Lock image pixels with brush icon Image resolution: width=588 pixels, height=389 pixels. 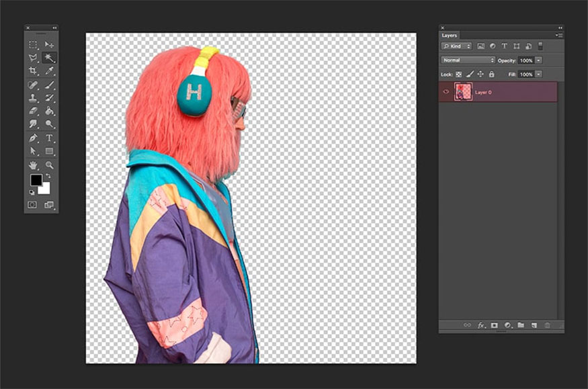coord(470,74)
